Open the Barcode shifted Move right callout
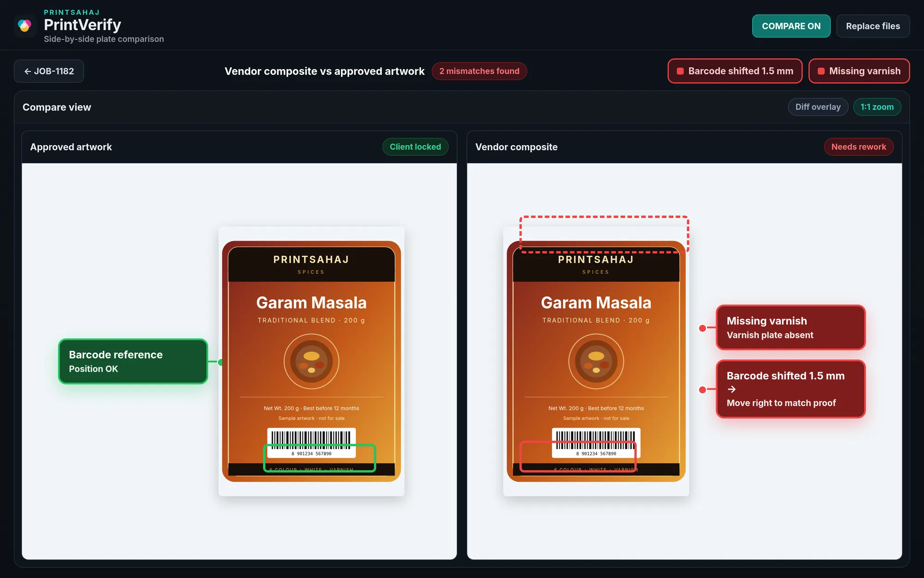Viewport: 924px width, 578px height. click(790, 389)
